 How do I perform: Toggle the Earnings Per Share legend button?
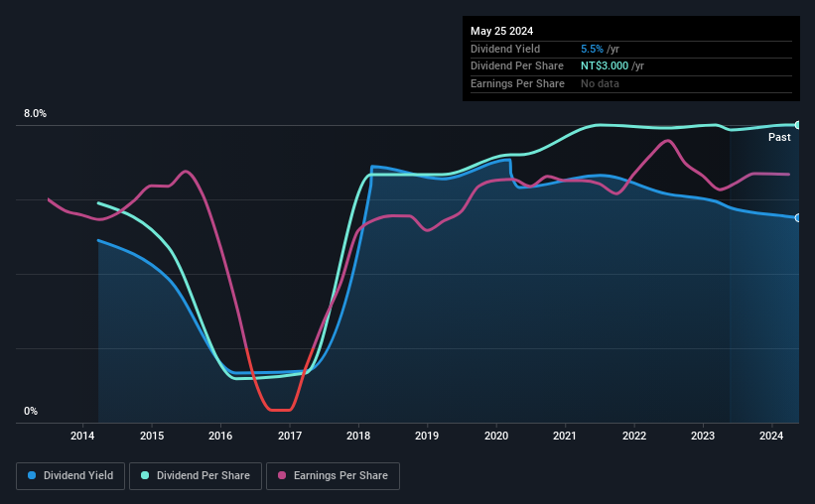(x=333, y=476)
